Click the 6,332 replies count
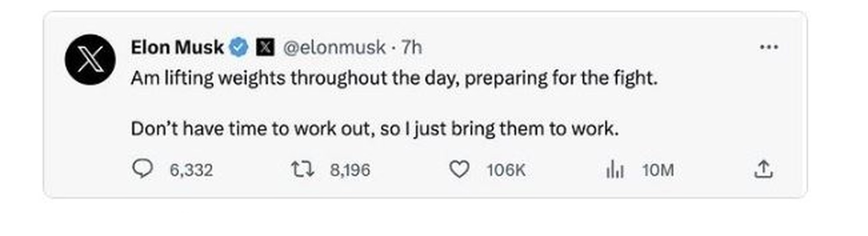 point(191,170)
